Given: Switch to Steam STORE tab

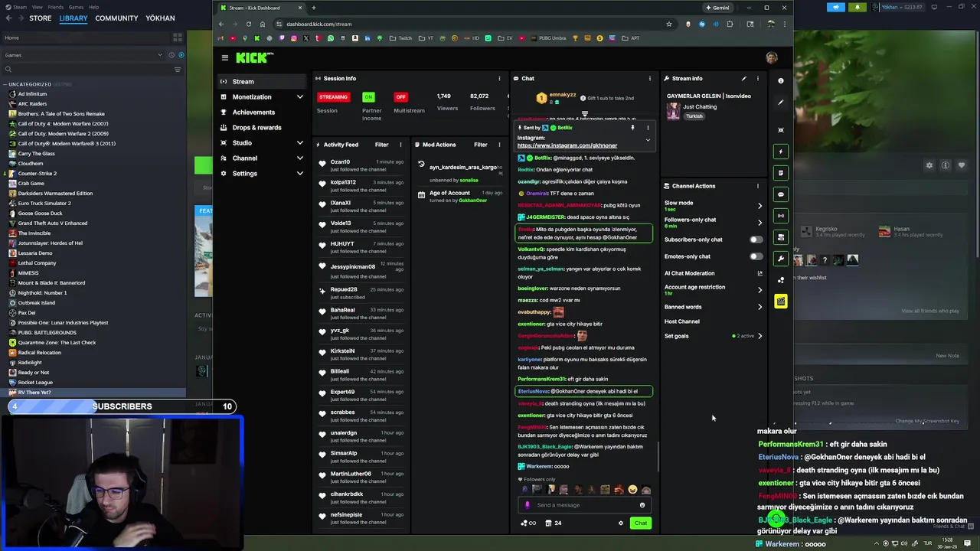Looking at the screenshot, I should pyautogui.click(x=41, y=18).
